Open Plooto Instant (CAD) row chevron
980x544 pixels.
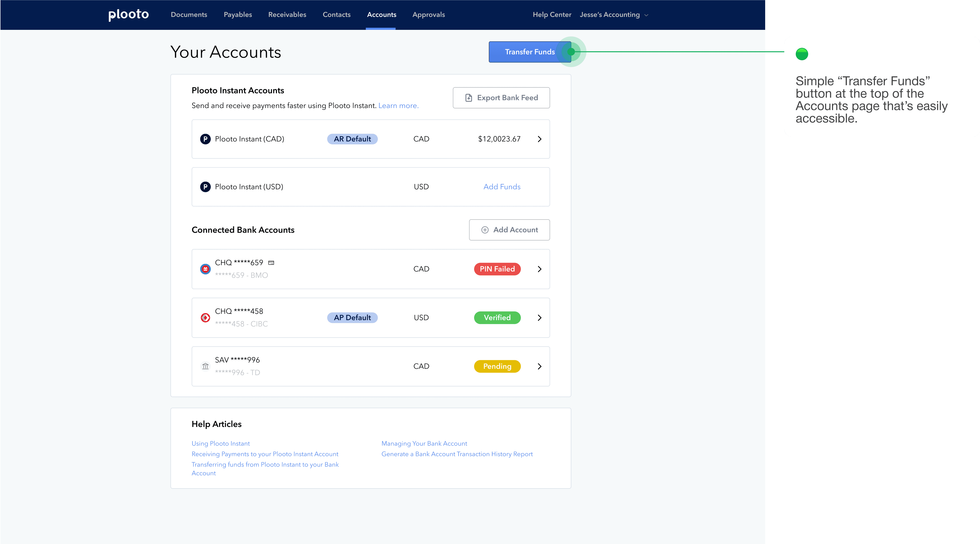click(539, 139)
